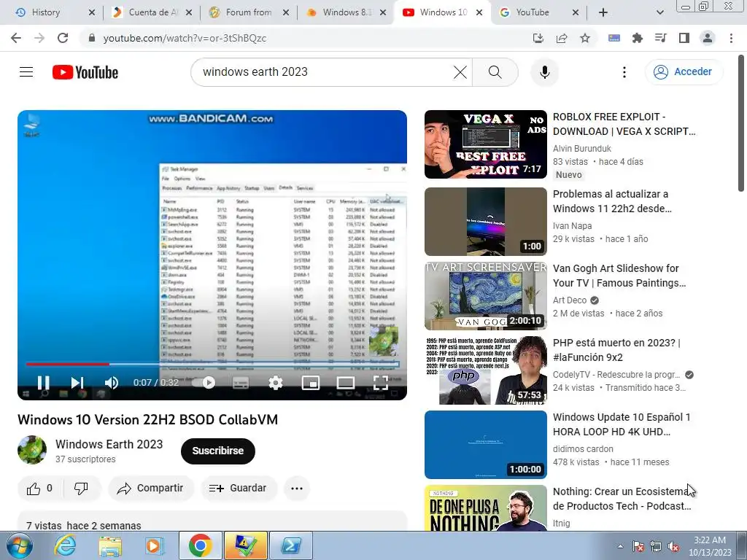Reload the YouTube page
This screenshot has width=747, height=560.
[x=63, y=38]
